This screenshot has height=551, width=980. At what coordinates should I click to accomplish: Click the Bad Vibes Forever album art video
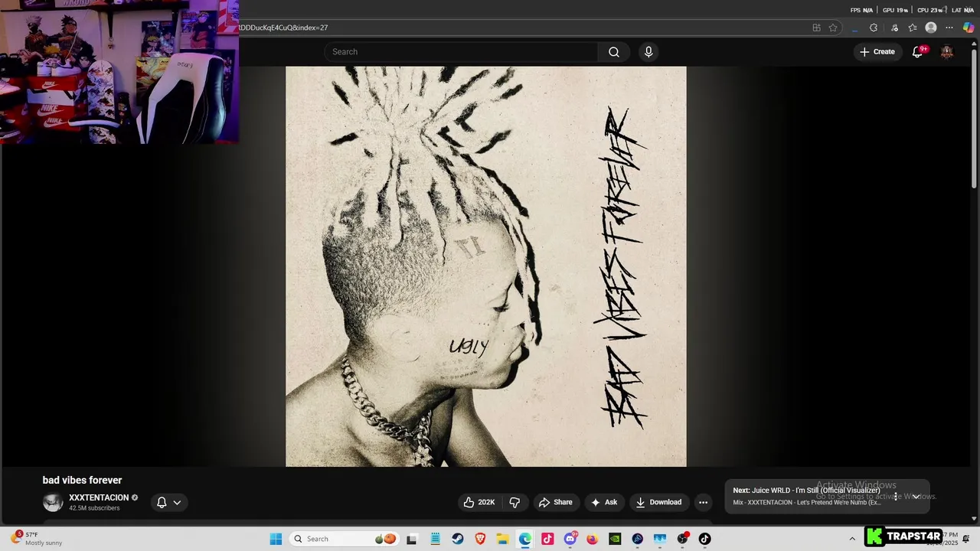pos(486,266)
